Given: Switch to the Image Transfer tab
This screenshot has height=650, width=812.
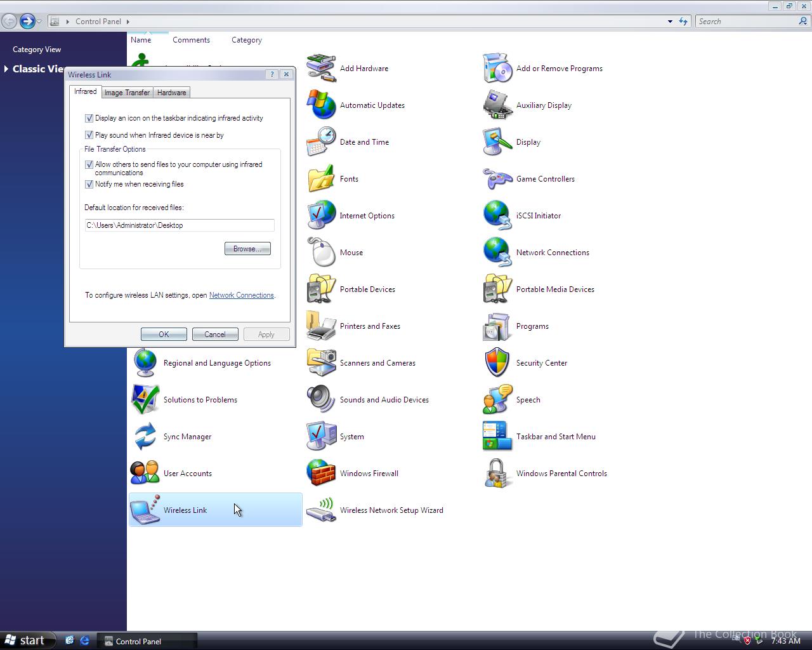Looking at the screenshot, I should point(127,93).
